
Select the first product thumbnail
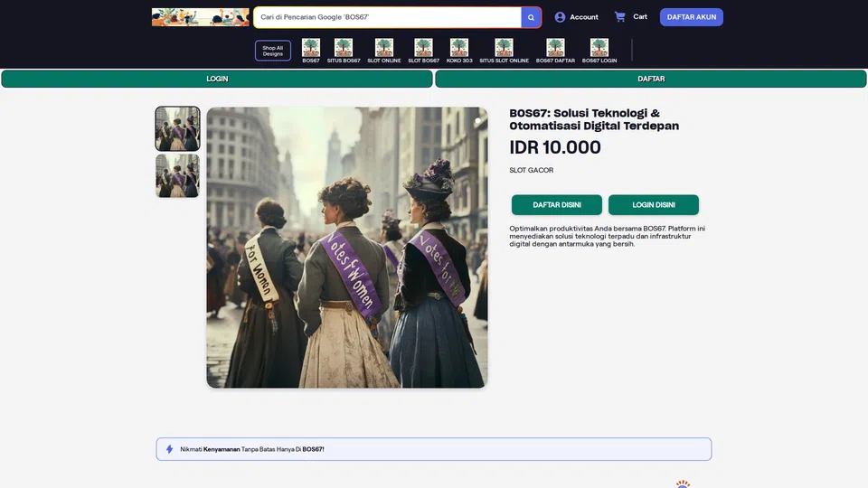[178, 129]
